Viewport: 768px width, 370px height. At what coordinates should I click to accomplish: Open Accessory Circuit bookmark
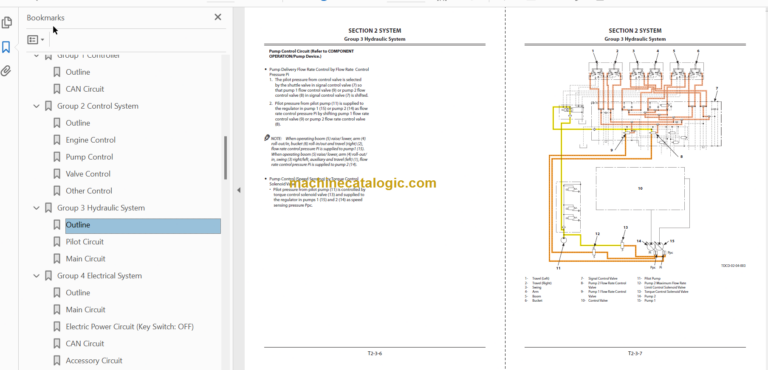coord(94,361)
